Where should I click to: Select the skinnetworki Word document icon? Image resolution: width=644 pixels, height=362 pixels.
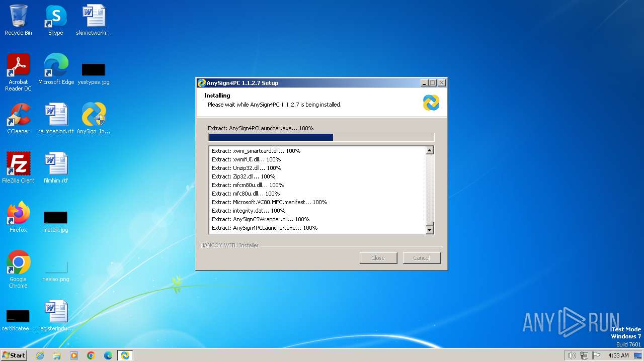tap(94, 20)
